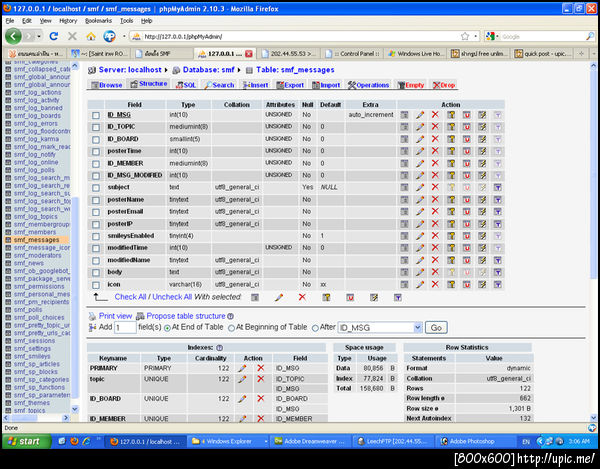Open the After ID_MSG field dropdown
This screenshot has width=600, height=469.
417,327
